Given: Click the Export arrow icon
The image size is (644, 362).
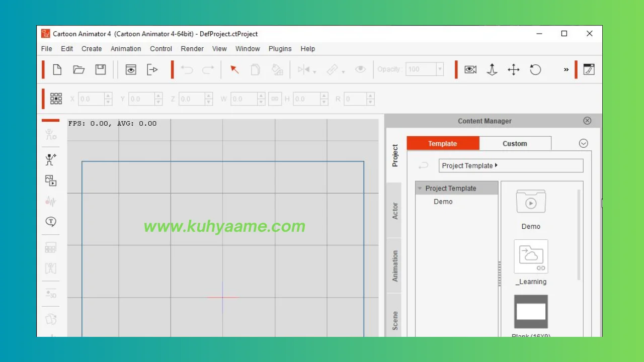Looking at the screenshot, I should (x=152, y=69).
